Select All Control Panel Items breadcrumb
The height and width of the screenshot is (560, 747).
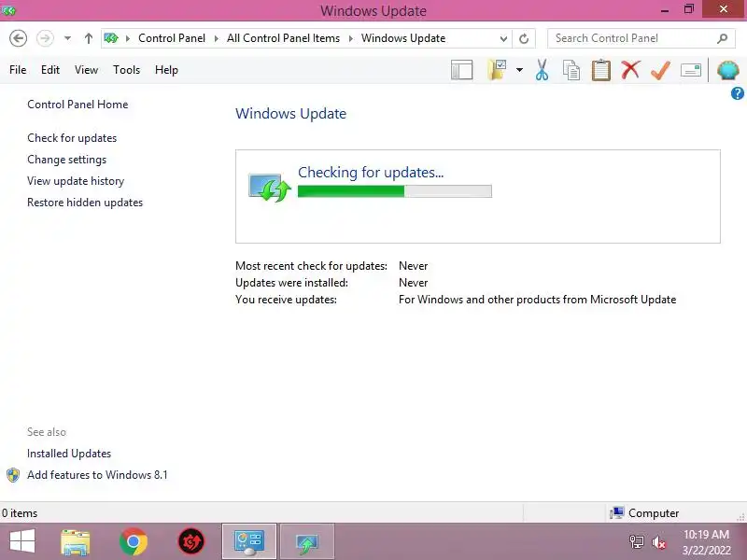click(x=283, y=38)
